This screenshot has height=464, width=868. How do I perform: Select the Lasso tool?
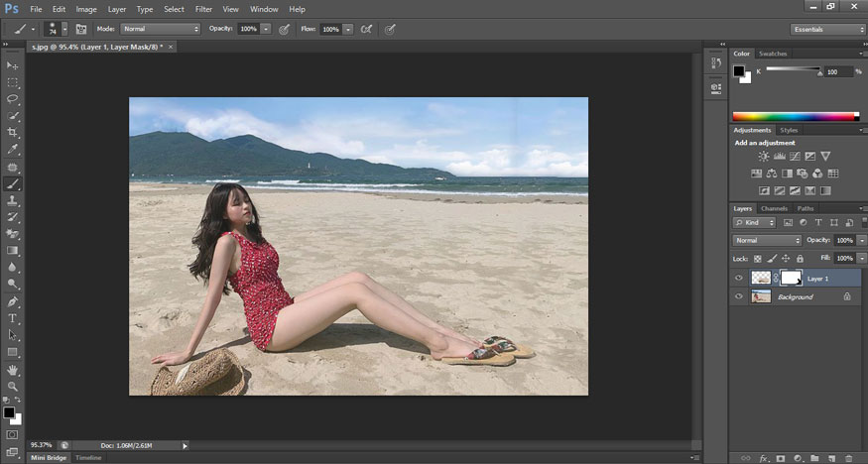[x=13, y=99]
